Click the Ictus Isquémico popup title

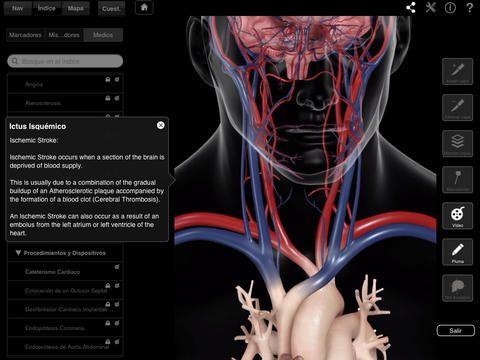[38, 126]
